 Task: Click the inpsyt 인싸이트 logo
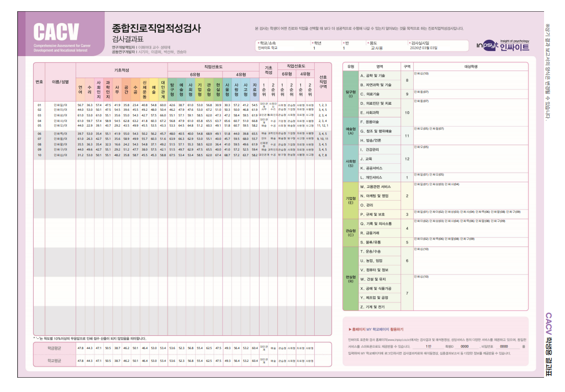[x=503, y=45]
